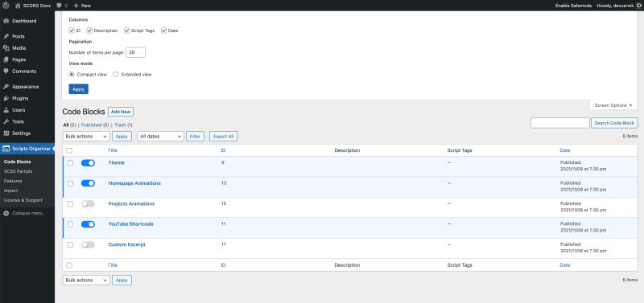The width and height of the screenshot is (644, 303).
Task: Open Posts via the pushpin icon
Action: click(6, 36)
